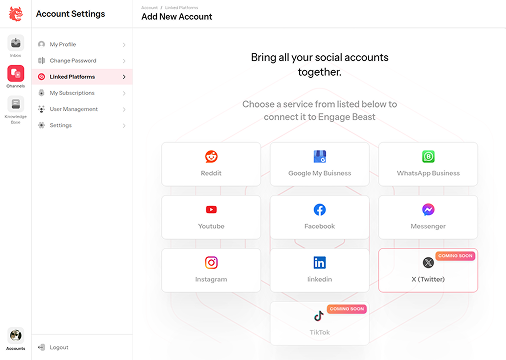This screenshot has height=360, width=506.
Task: Click Coming Soon badge on X (Twitter)
Action: click(x=455, y=256)
